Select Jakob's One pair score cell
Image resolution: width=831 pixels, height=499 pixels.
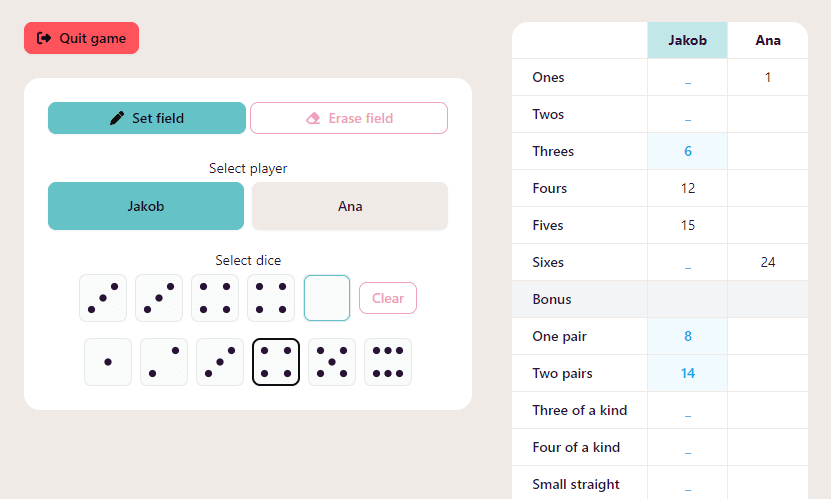(x=687, y=336)
